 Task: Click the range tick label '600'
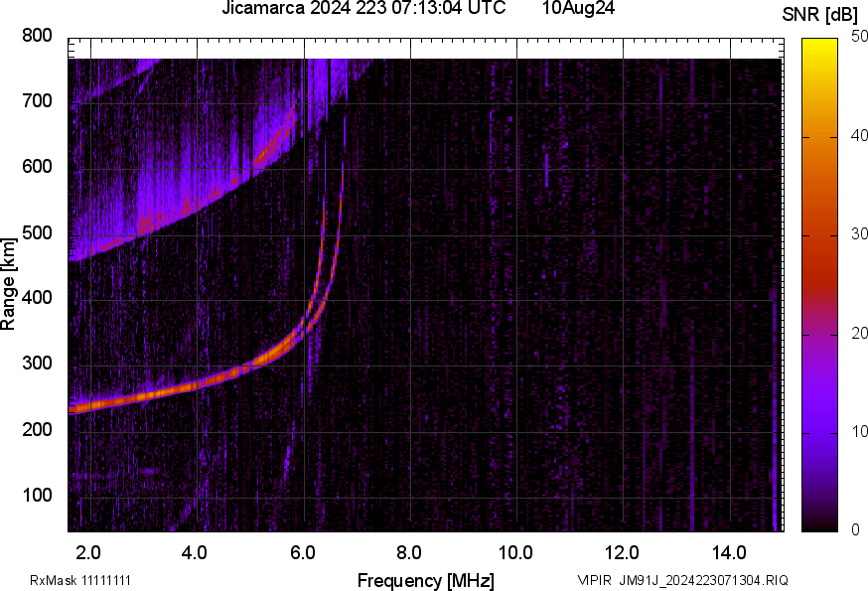click(37, 167)
